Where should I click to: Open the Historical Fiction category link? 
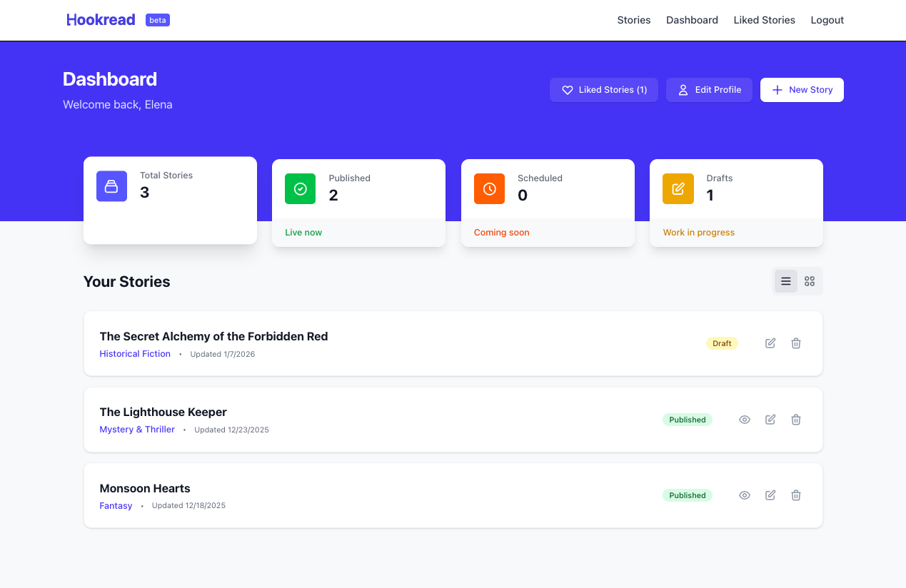pos(135,353)
